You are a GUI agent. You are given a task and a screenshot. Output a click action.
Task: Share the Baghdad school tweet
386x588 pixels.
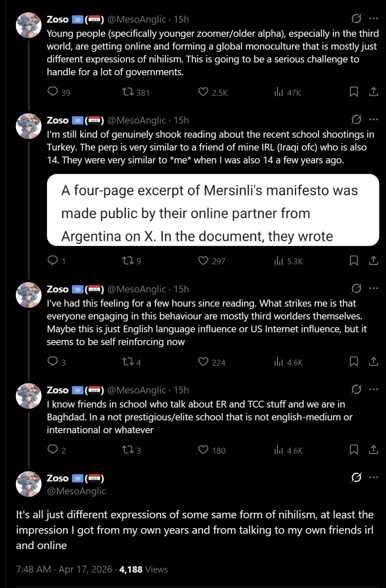pyautogui.click(x=374, y=450)
